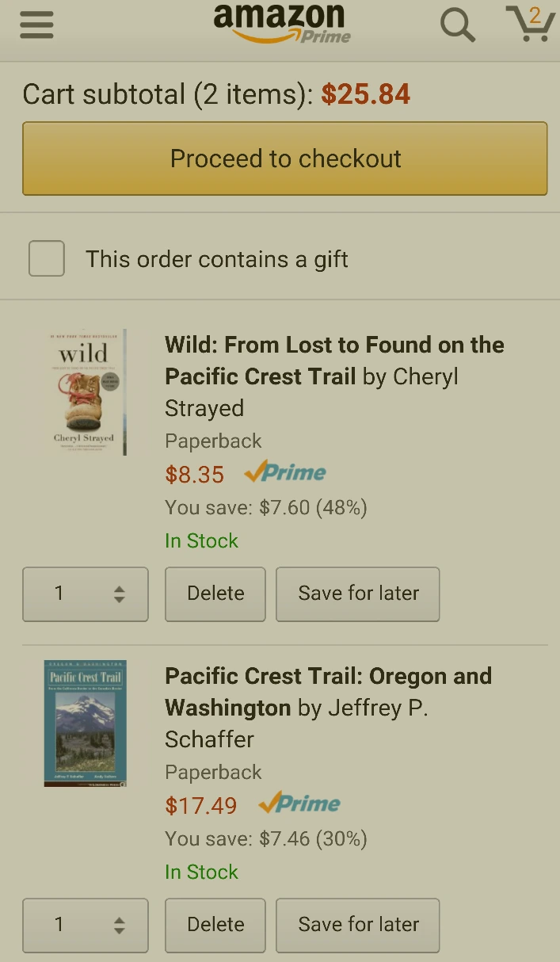
Task: Open 'Pacific Crest Trail: Oregon and Washington' title link
Action: (328, 691)
